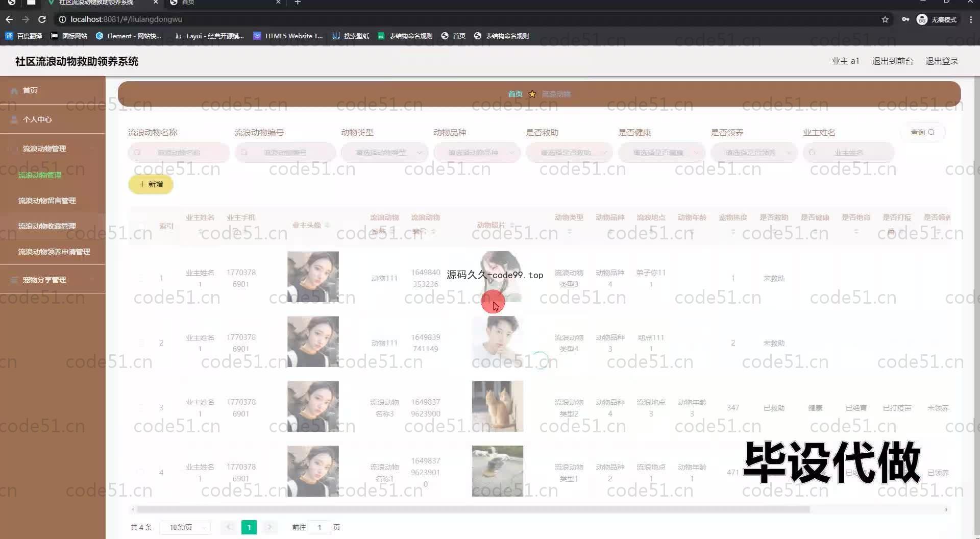The image size is (980, 539).
Task: Open the 百度翻译 bookmark
Action: 23,36
